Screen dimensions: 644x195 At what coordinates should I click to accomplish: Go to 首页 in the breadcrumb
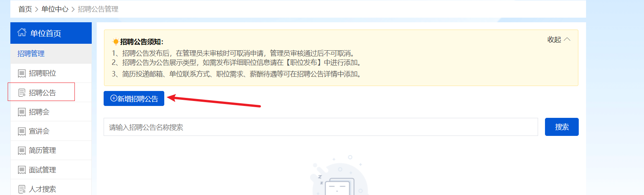coord(25,9)
